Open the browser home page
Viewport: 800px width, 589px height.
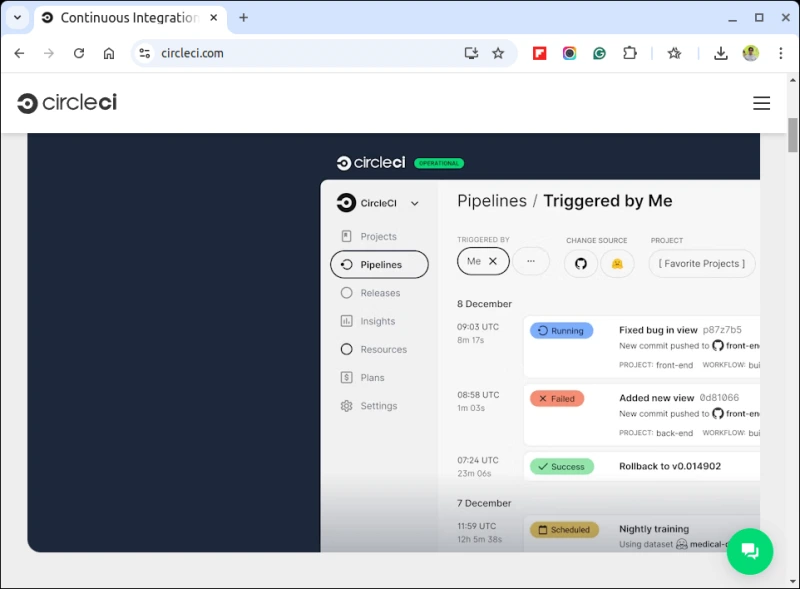[109, 53]
